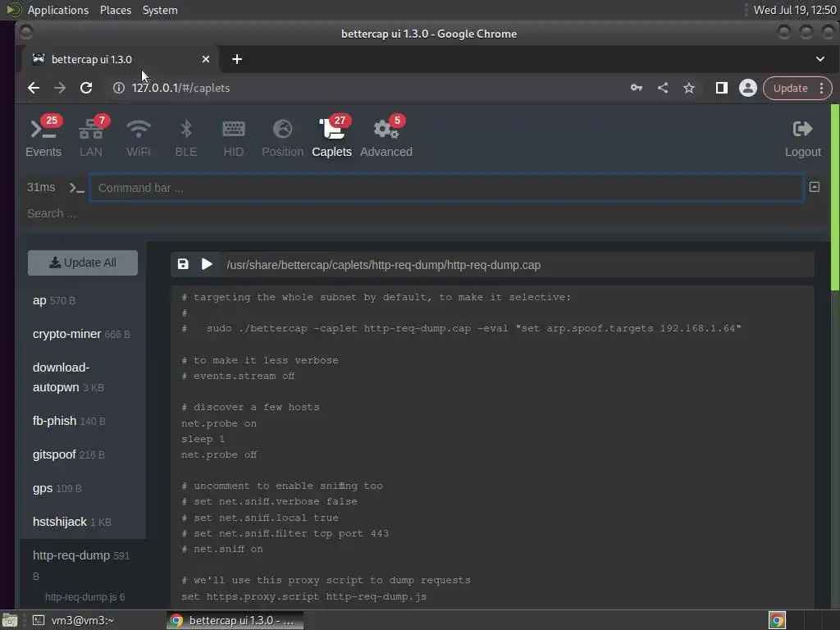Open the tab search dropdown chevron
This screenshot has height=630, width=840.
(x=820, y=59)
